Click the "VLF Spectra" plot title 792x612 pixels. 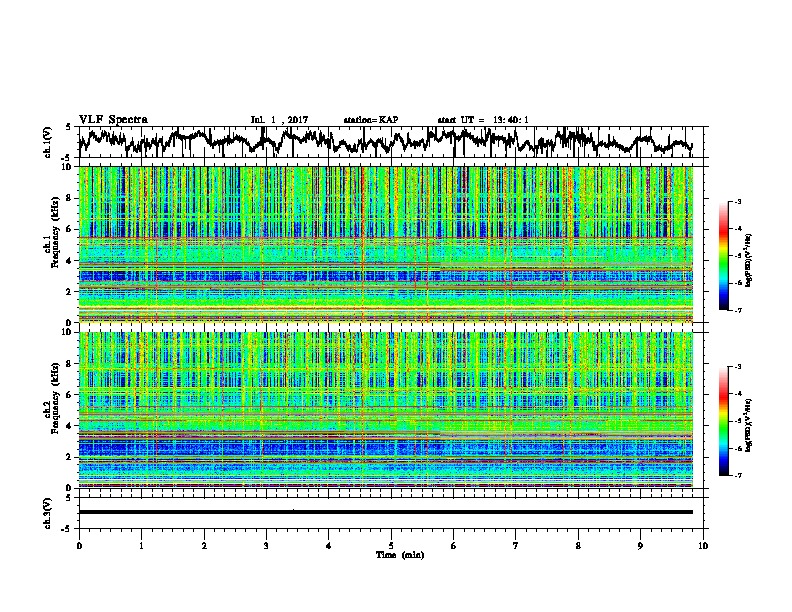pyautogui.click(x=113, y=120)
